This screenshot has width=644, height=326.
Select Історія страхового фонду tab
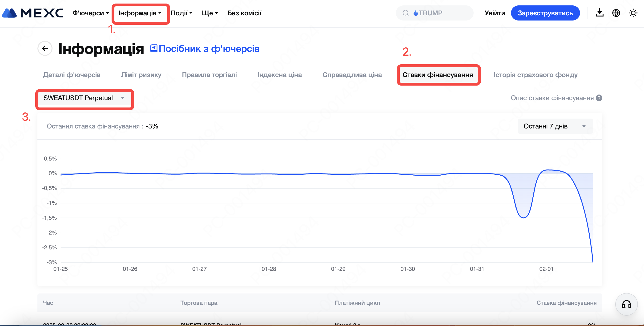pyautogui.click(x=535, y=75)
